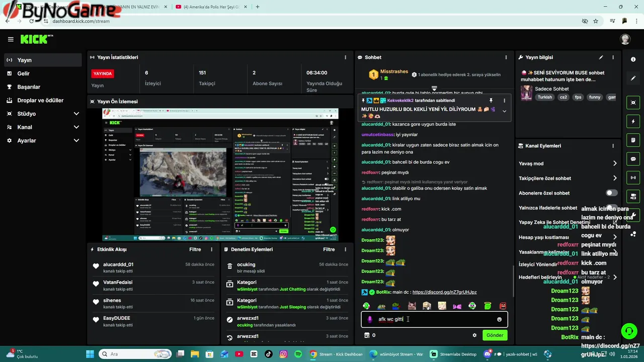Screen dimensions: 644x362
Task: Click the info icon in right sidebar
Action: pyautogui.click(x=633, y=59)
